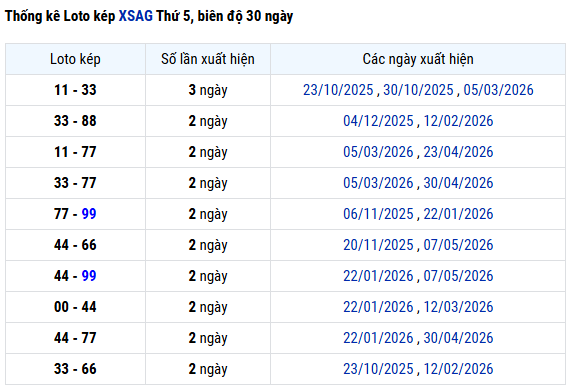Open date 05/03/2026 in the 11 - 33 row
Viewport: 573px width, 392px height.
tap(498, 90)
